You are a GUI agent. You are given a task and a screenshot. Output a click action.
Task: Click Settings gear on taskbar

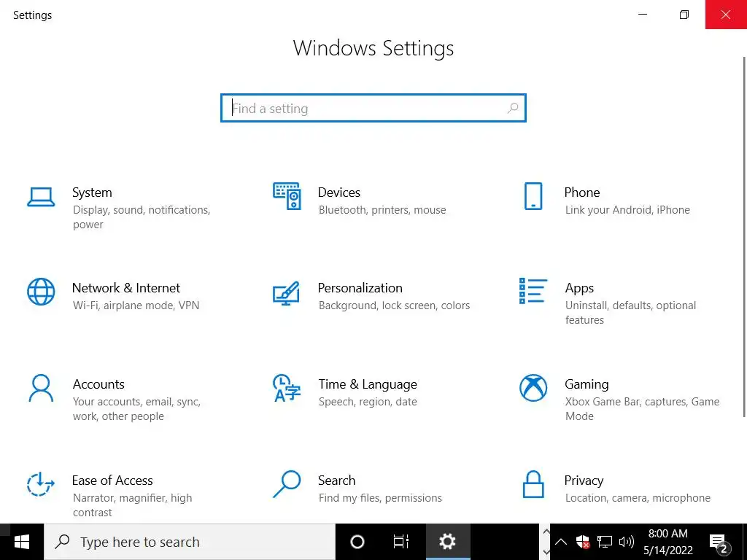[448, 542]
